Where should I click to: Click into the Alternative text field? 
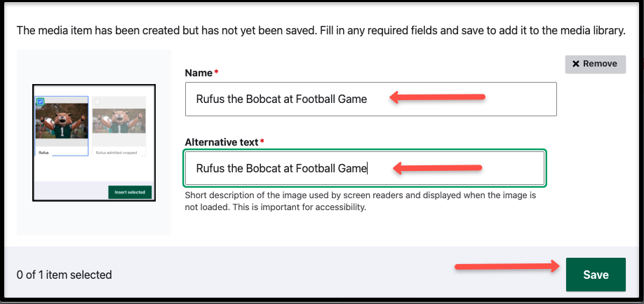coord(364,168)
